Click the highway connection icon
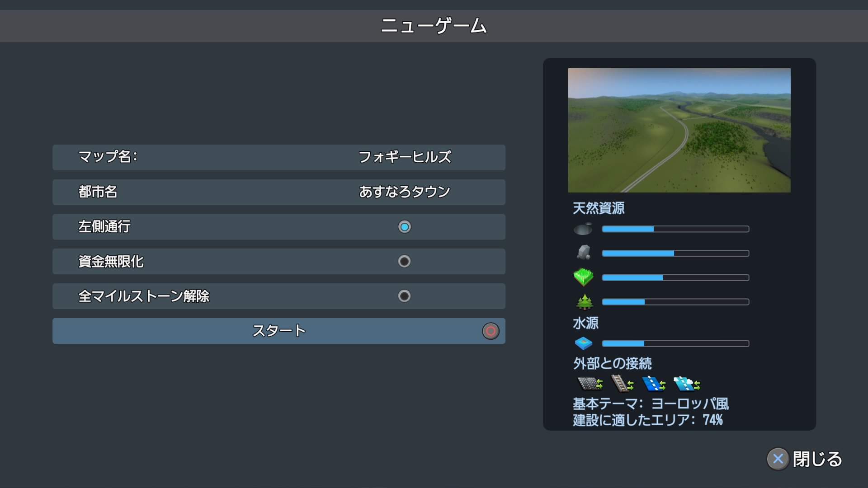This screenshot has width=868, height=488. coord(590,384)
